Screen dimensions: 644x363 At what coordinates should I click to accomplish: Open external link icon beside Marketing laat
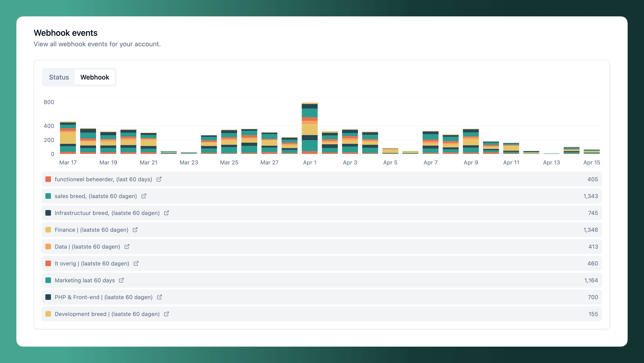[122, 280]
